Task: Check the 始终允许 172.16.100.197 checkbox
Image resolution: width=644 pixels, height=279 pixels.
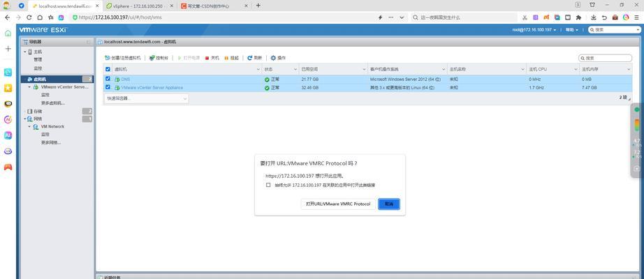Action: [x=268, y=185]
